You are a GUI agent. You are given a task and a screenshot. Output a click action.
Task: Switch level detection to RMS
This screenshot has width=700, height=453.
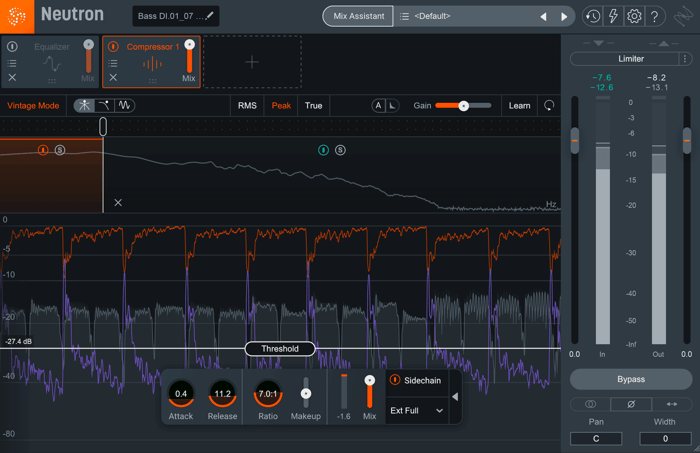pos(247,106)
